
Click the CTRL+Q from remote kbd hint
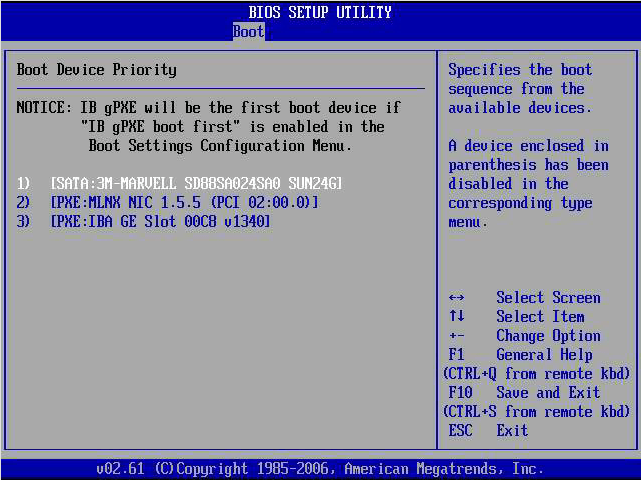pos(536,374)
